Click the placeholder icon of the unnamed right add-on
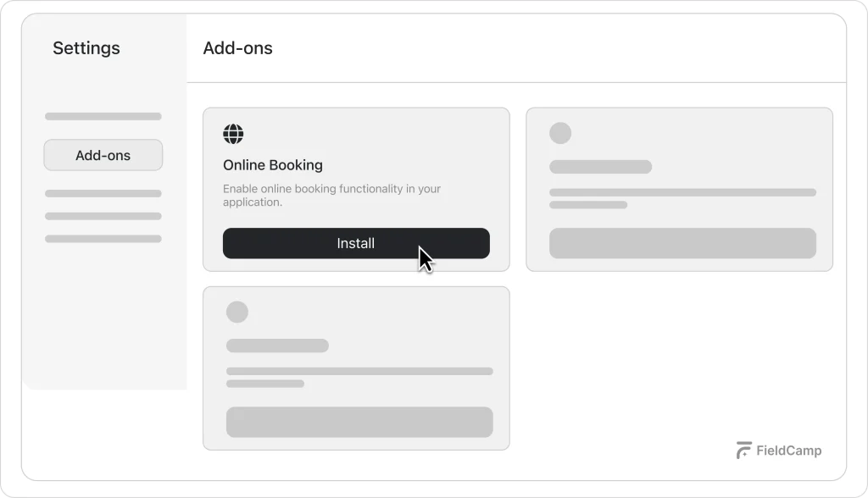 pos(560,132)
